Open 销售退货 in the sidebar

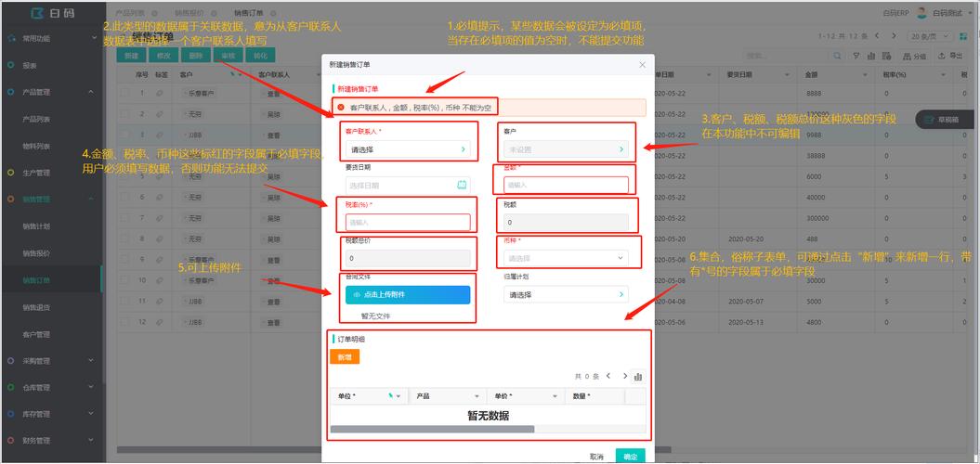point(36,307)
